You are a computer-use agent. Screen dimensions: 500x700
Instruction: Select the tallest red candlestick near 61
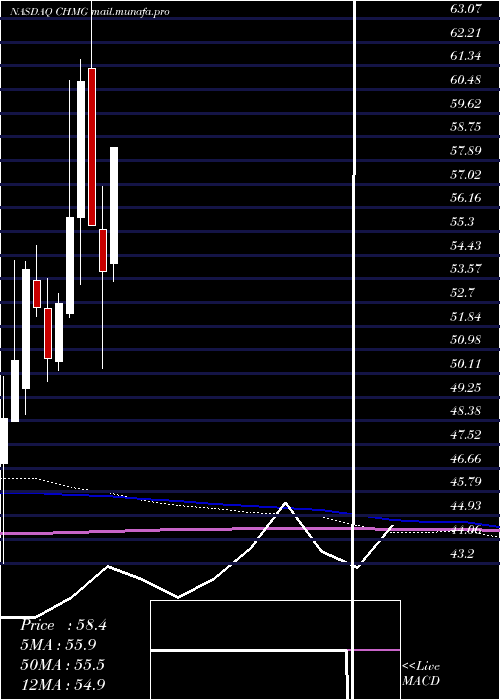(92, 147)
